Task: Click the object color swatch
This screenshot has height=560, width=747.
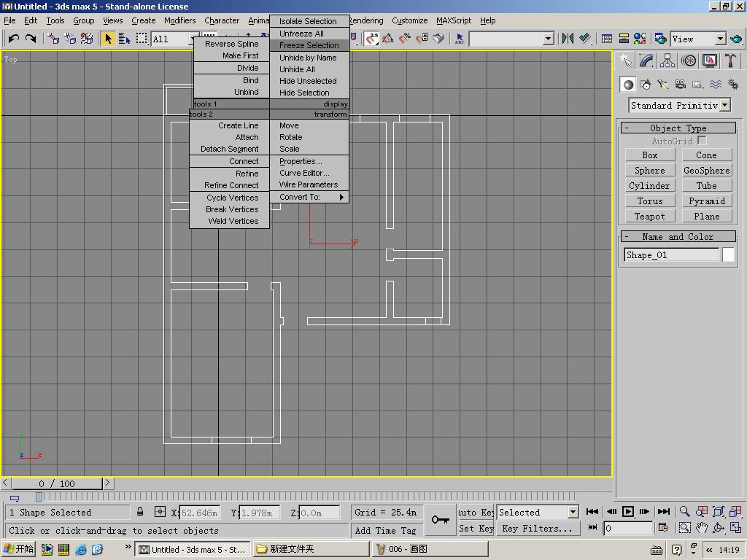Action: point(728,254)
